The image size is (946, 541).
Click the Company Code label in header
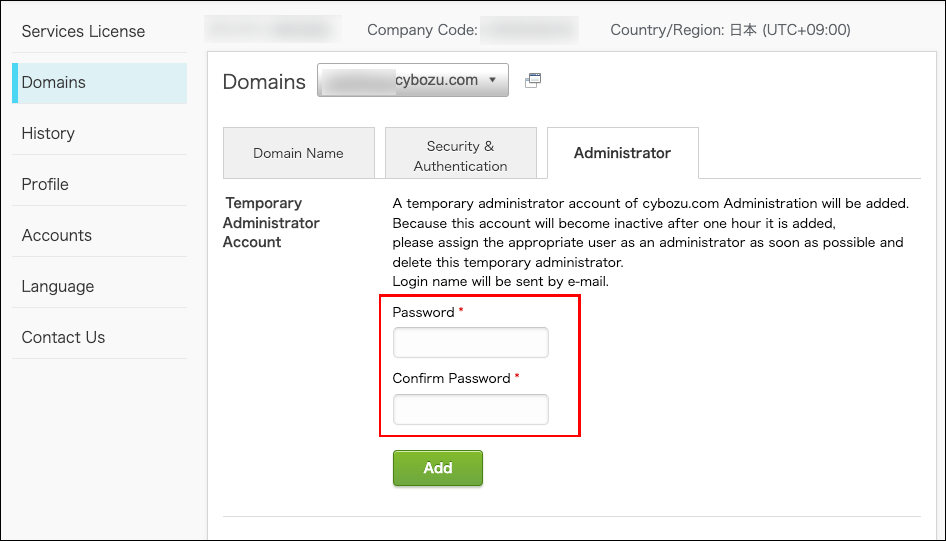422,30
